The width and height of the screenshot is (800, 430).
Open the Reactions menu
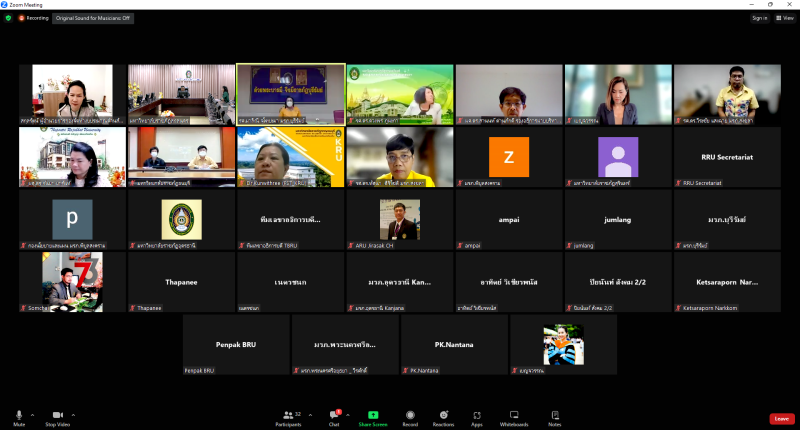click(x=443, y=416)
